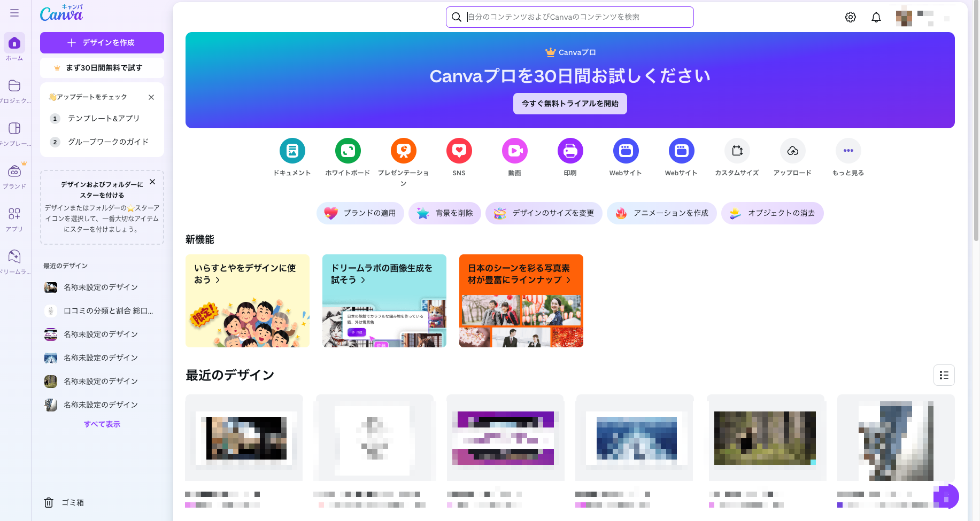Open Brand icon in sidebar

click(14, 172)
